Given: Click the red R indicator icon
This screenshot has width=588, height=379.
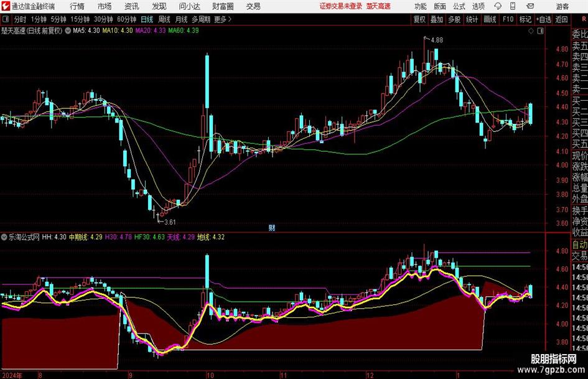Looking at the screenshot, I should pyautogui.click(x=584, y=19).
